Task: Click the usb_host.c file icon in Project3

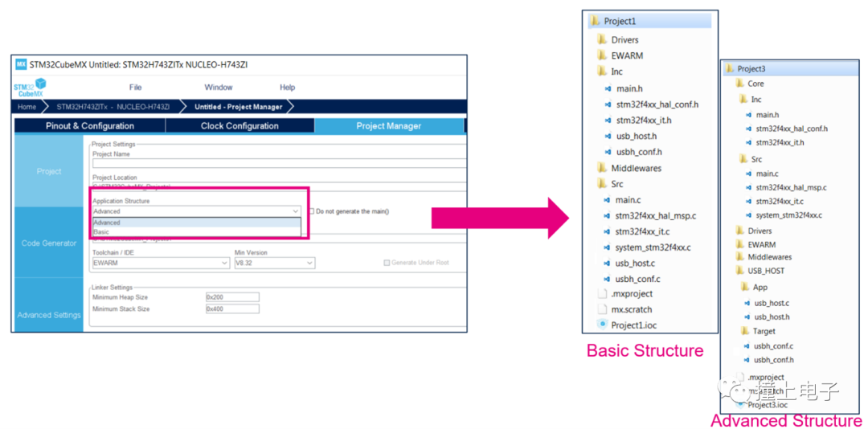Action: click(x=747, y=303)
